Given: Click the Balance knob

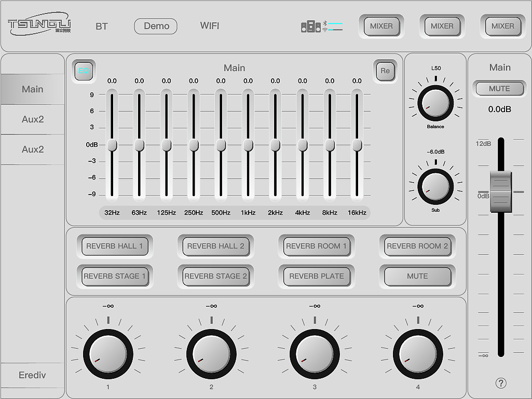Looking at the screenshot, I should pos(435,103).
